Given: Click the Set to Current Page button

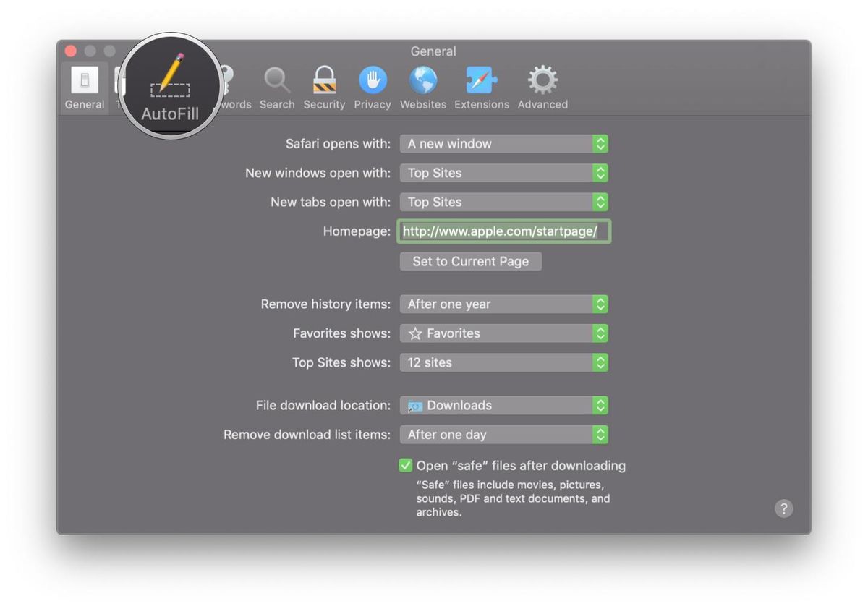Looking at the screenshot, I should point(470,261).
